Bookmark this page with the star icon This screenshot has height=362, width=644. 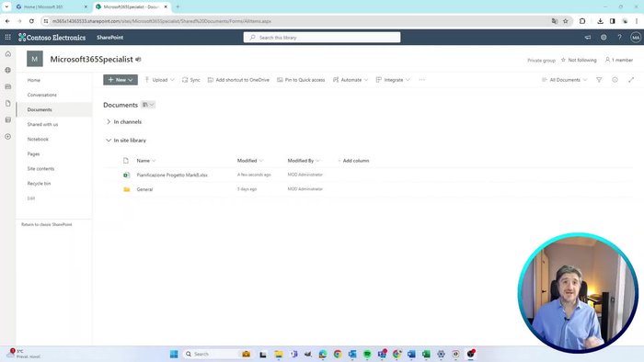[566, 21]
